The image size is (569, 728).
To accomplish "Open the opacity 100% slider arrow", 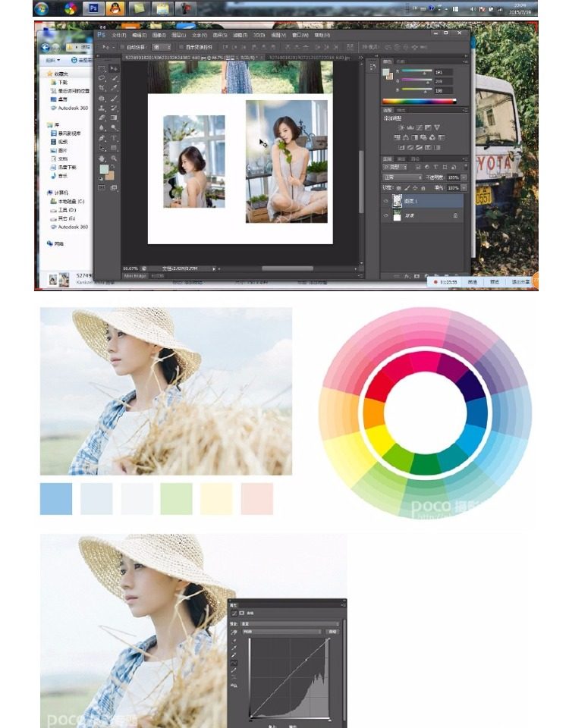I will click(464, 177).
